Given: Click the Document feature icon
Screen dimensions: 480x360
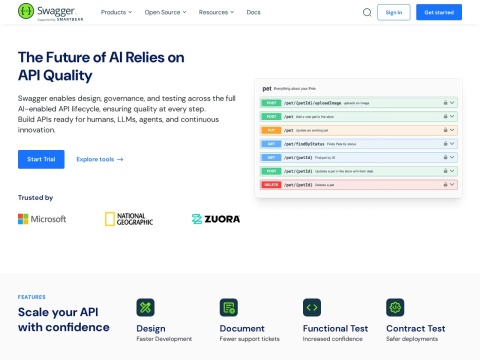Looking at the screenshot, I should [x=229, y=307].
